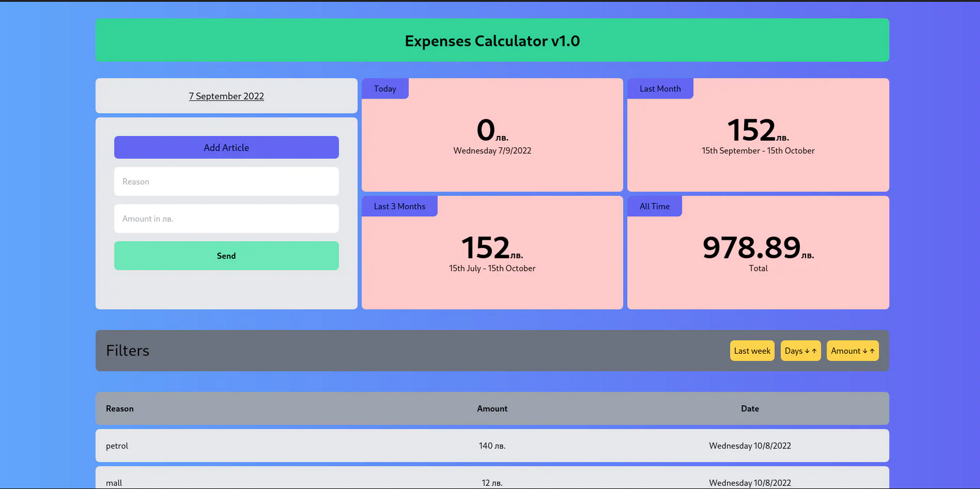Click the 12 лв. amount cell

492,483
